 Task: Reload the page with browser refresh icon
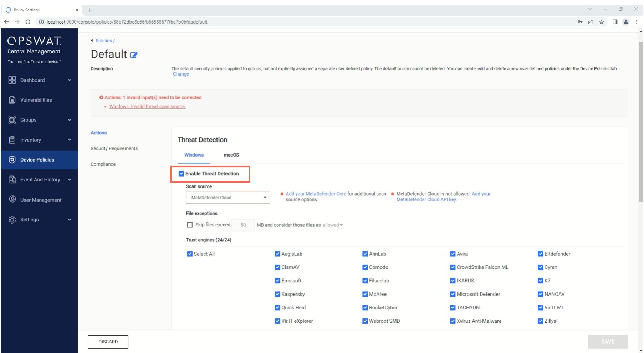[28, 22]
